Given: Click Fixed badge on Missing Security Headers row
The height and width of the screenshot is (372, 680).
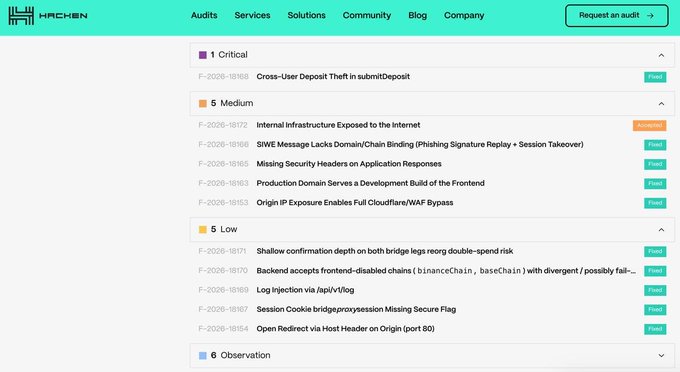Looking at the screenshot, I should pos(655,164).
